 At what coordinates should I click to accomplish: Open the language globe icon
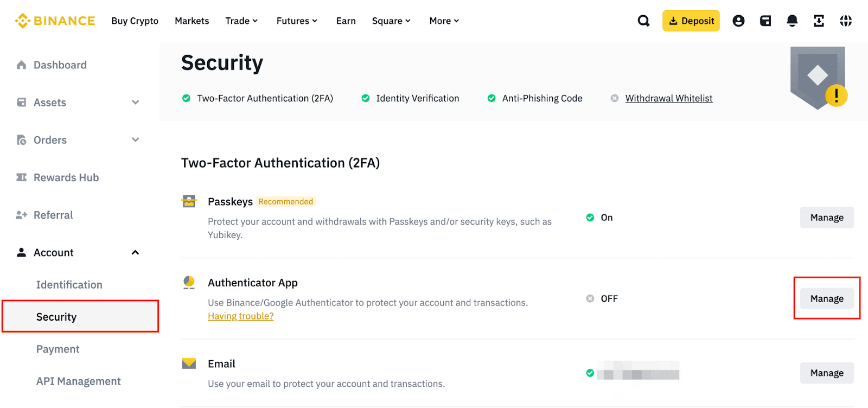coord(846,21)
